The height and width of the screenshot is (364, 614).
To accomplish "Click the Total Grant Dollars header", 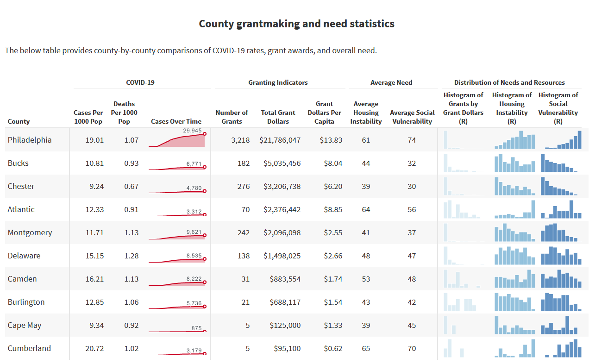I will click(278, 117).
